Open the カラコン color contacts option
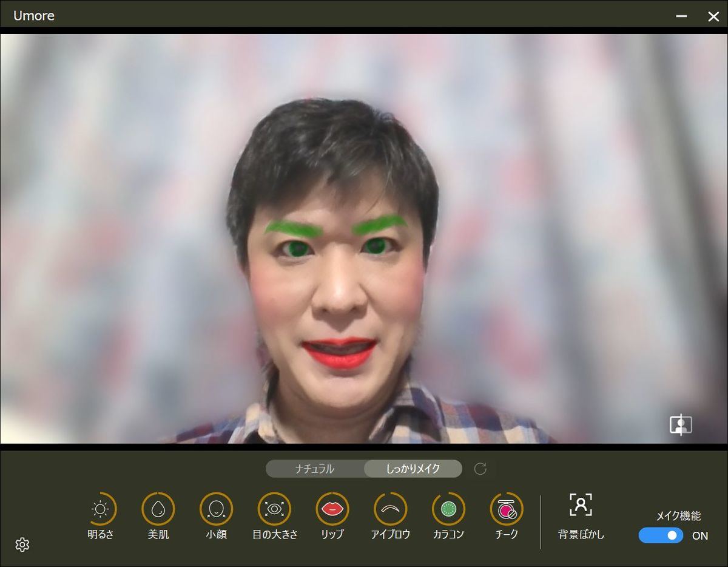The height and width of the screenshot is (567, 728). pos(448,509)
